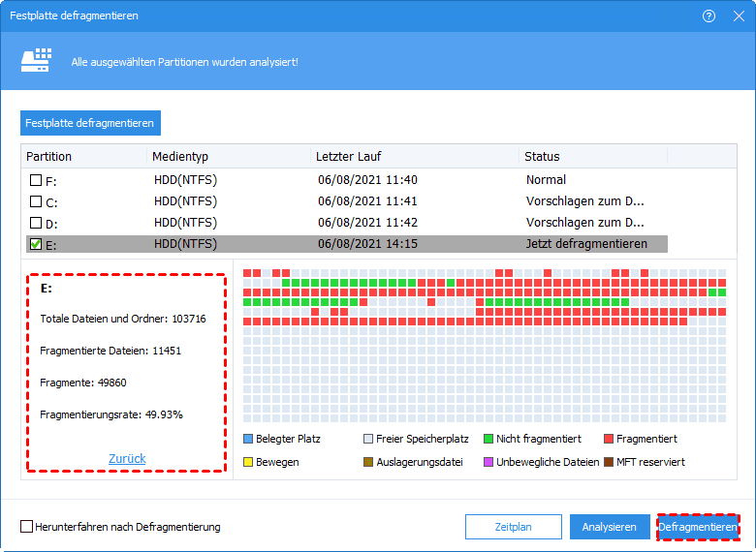This screenshot has width=756, height=552.
Task: Check the C: partition checkbox
Action: [x=36, y=201]
